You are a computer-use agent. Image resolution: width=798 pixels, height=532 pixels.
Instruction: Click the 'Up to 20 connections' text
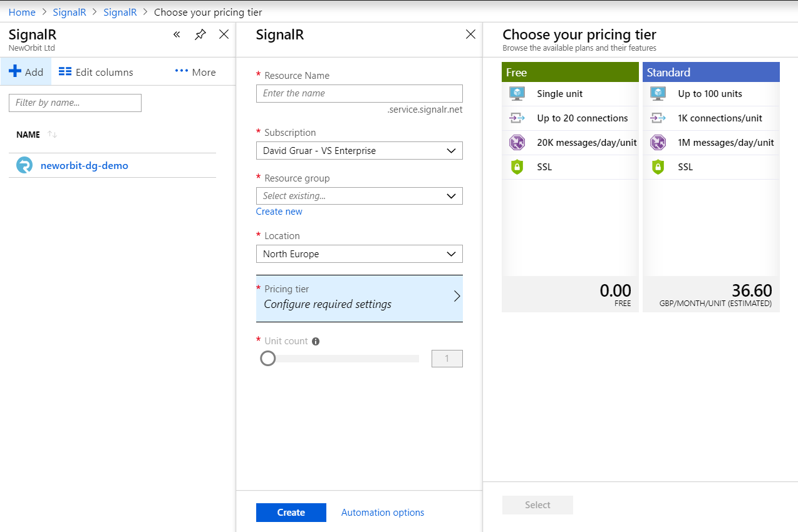click(583, 118)
